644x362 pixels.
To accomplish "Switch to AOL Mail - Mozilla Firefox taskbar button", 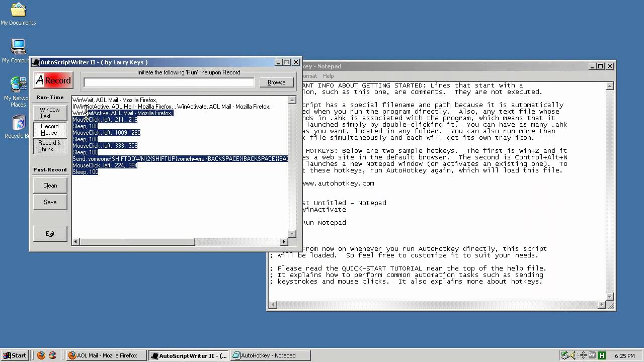I will 107,355.
